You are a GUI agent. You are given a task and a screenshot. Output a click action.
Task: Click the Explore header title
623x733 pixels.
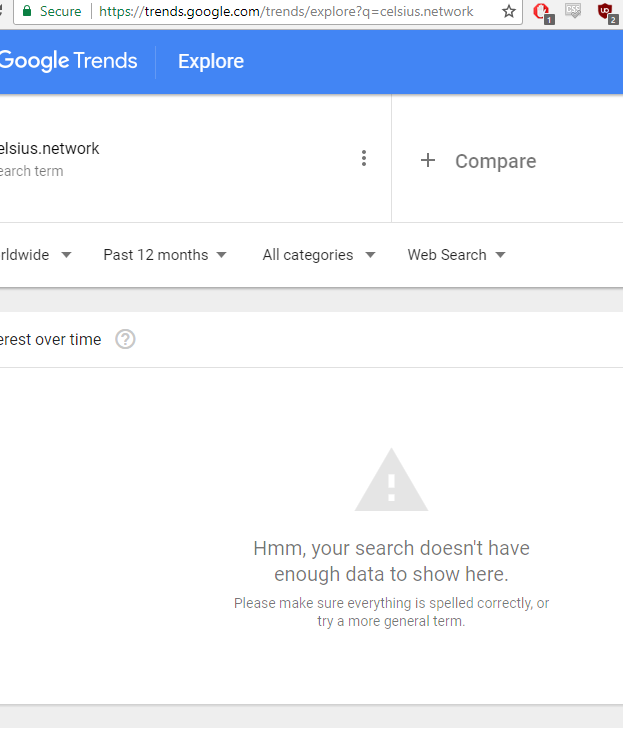[211, 61]
